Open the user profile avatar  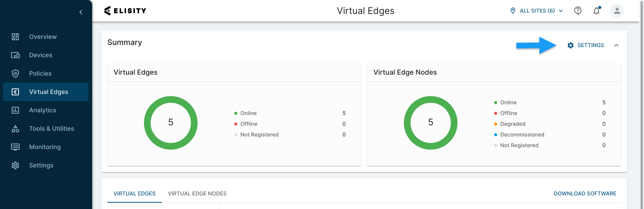tap(617, 11)
